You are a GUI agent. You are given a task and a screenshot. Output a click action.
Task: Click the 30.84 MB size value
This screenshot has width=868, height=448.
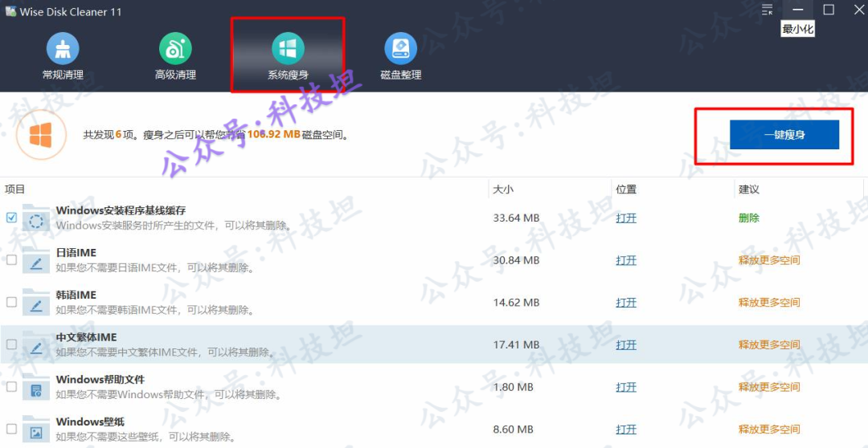[516, 260]
